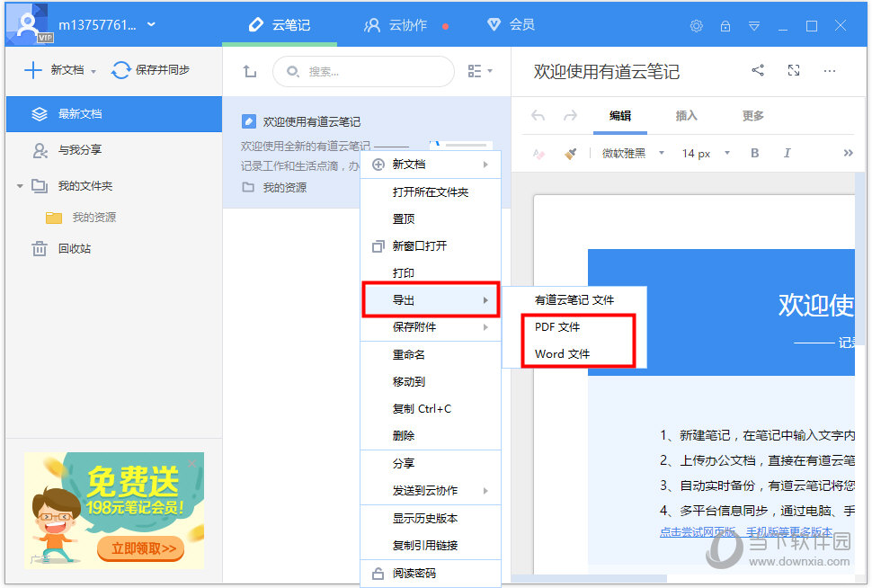This screenshot has height=588, width=872.
Task: Open the list view mode dropdown
Action: [479, 71]
